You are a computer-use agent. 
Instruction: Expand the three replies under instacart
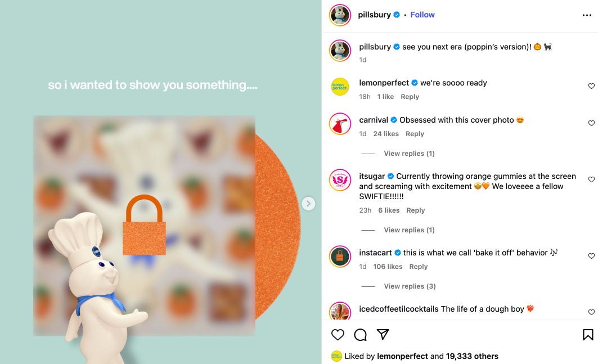tap(410, 286)
